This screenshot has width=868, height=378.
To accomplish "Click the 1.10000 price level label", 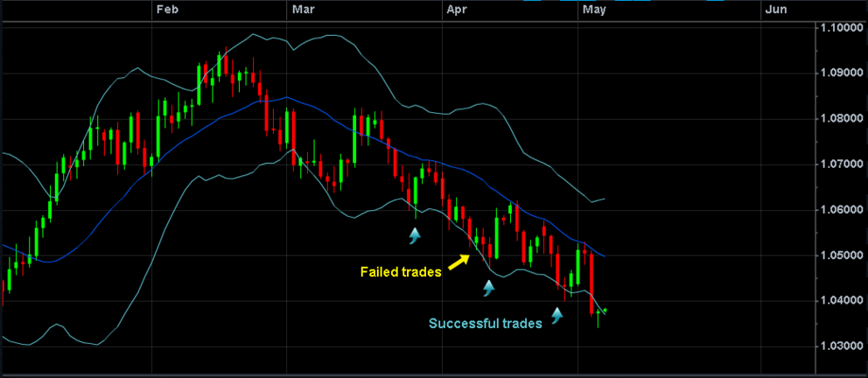I will tap(841, 28).
